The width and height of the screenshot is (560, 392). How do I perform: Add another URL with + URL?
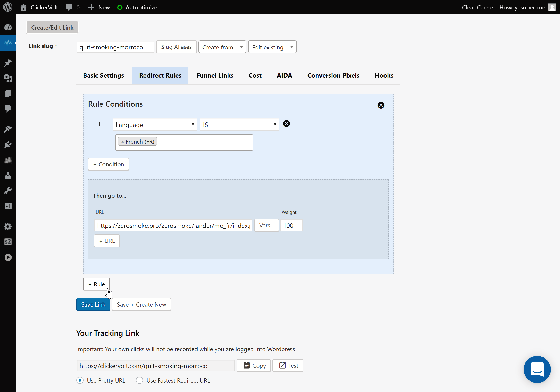[107, 241]
